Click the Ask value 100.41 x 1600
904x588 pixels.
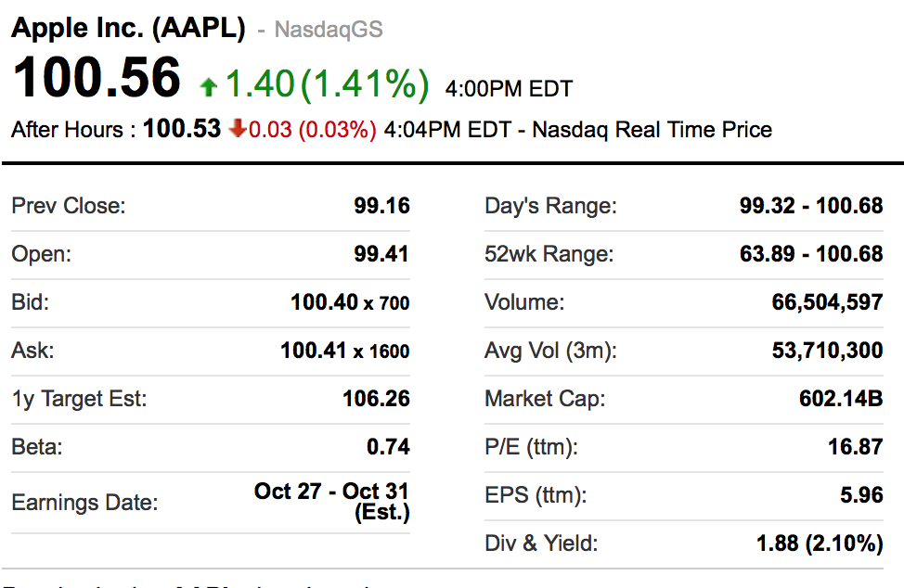pyautogui.click(x=344, y=351)
